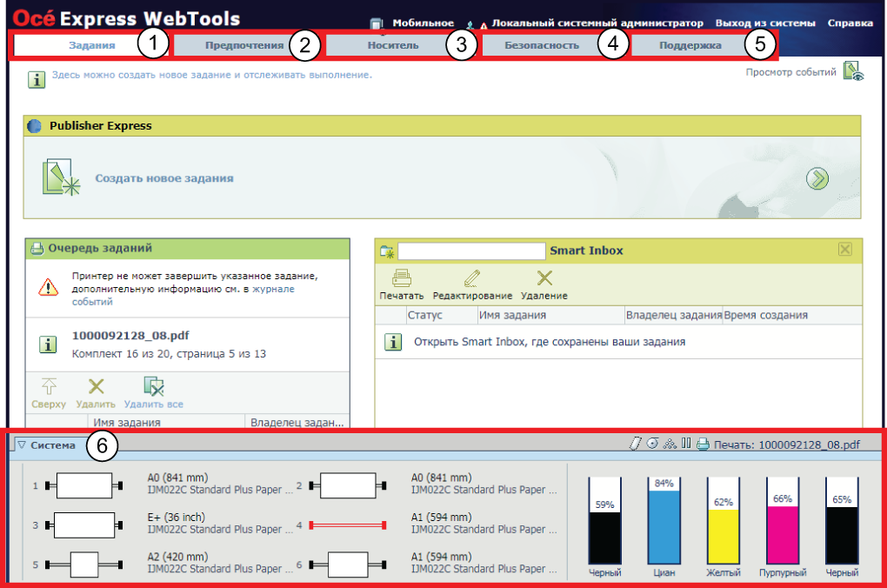Viewport: 887px width, 588px height.
Task: Click the info icon beside Открыть Smart Inbox
Action: [x=393, y=342]
